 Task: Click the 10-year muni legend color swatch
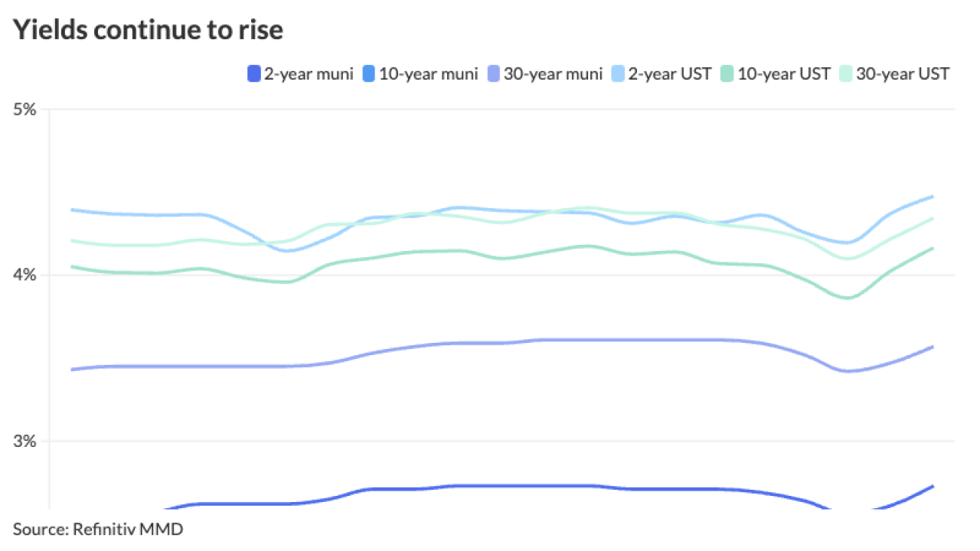tap(369, 74)
